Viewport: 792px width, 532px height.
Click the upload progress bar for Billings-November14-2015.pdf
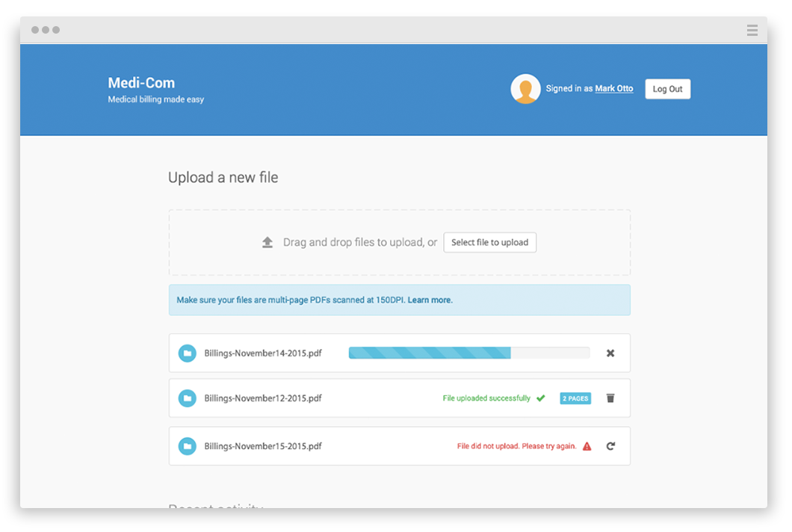(x=468, y=353)
